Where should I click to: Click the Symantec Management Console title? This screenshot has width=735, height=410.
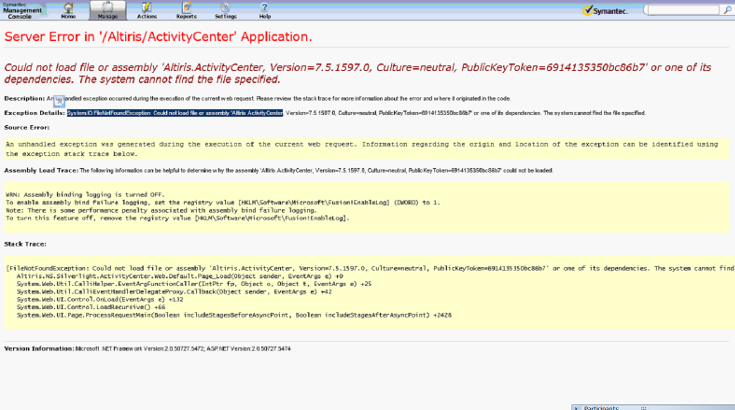[x=22, y=10]
